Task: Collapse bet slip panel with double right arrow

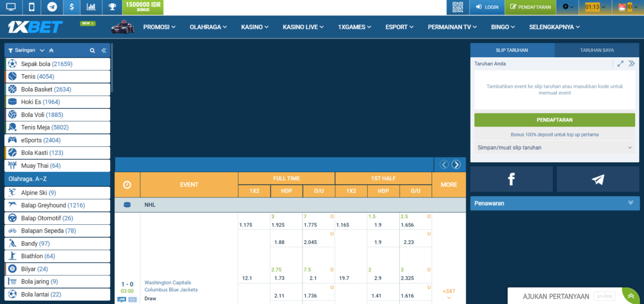Action: point(632,64)
